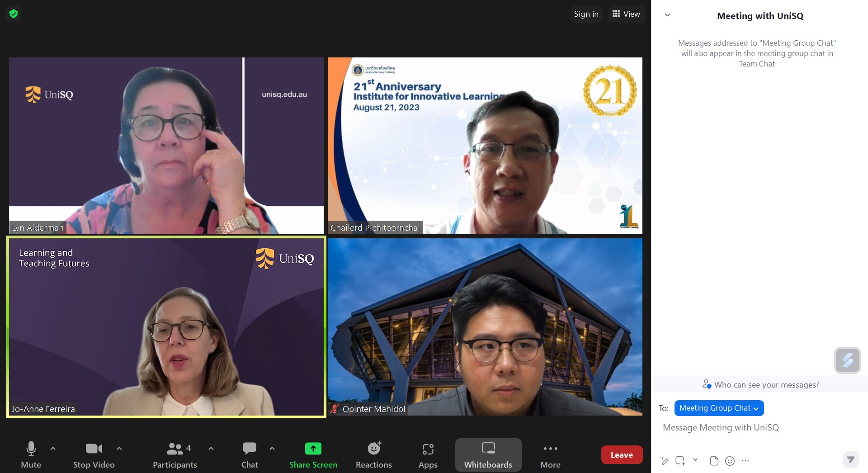
Task: Collapse the chat panel using the chevron
Action: pos(667,15)
